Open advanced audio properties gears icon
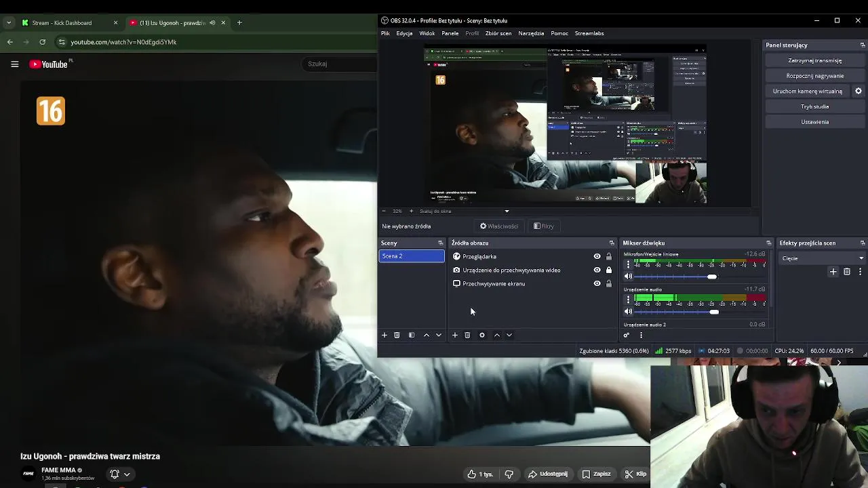Screen dimensions: 868x488 click(x=627, y=335)
